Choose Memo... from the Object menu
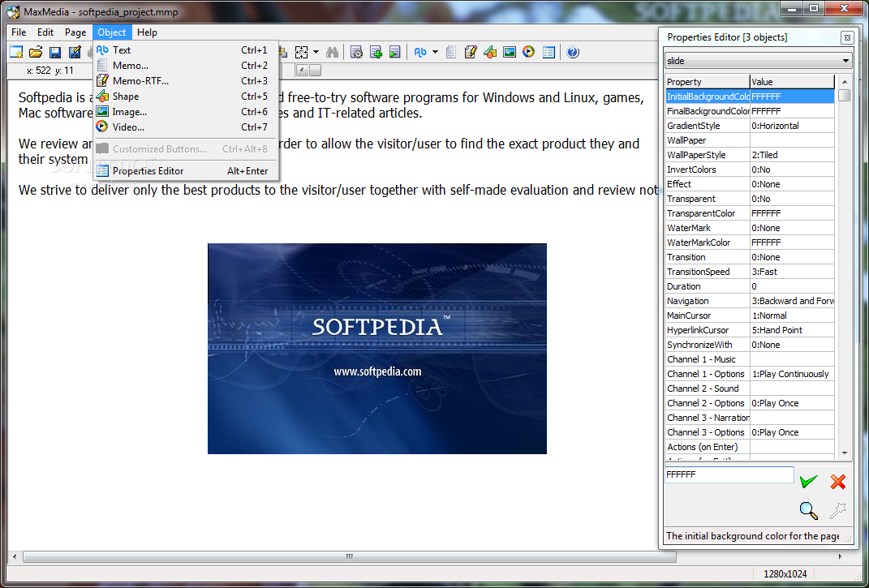The height and width of the screenshot is (588, 869). coord(186,66)
